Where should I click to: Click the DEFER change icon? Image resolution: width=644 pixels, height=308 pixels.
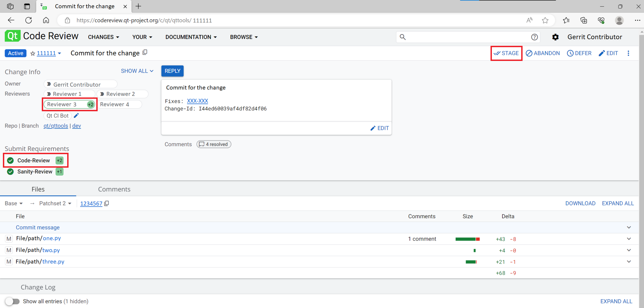(570, 53)
